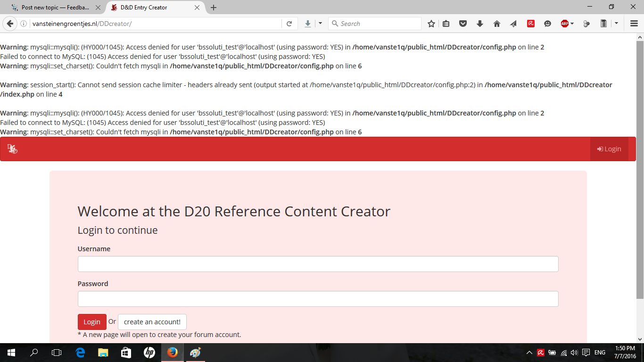Open the Firefox hamburger menu
The height and width of the screenshot is (362, 644).
[634, 24]
